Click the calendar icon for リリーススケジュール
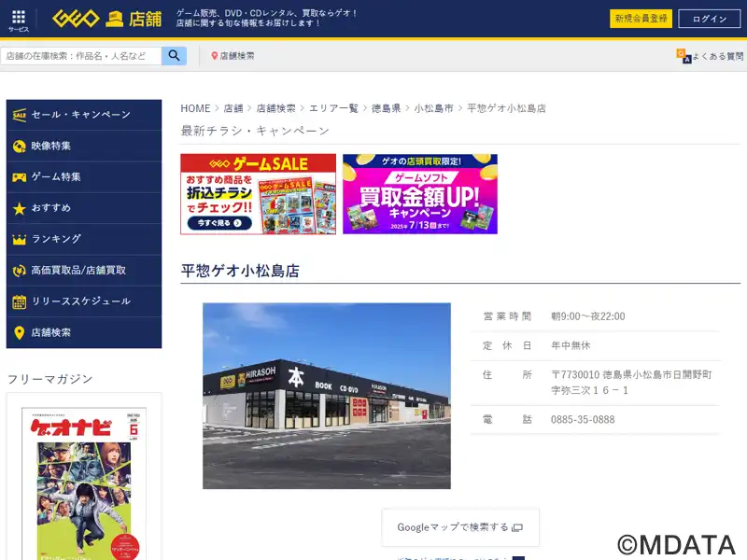 pyautogui.click(x=19, y=301)
